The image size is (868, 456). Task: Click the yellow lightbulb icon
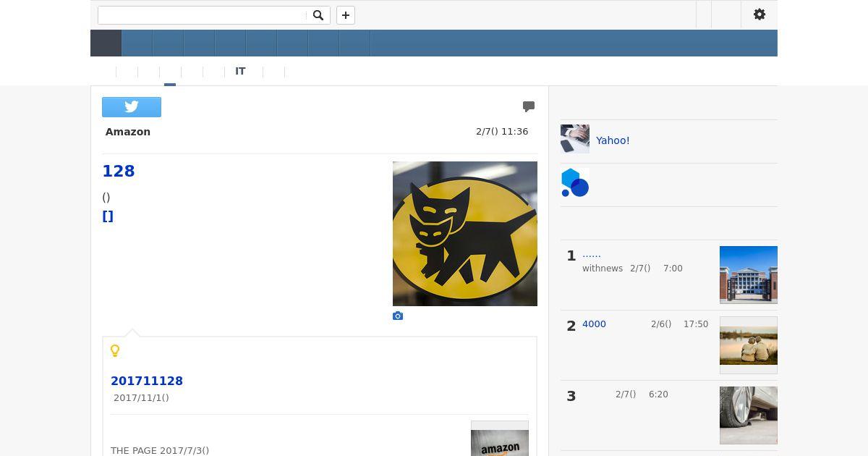click(x=115, y=351)
